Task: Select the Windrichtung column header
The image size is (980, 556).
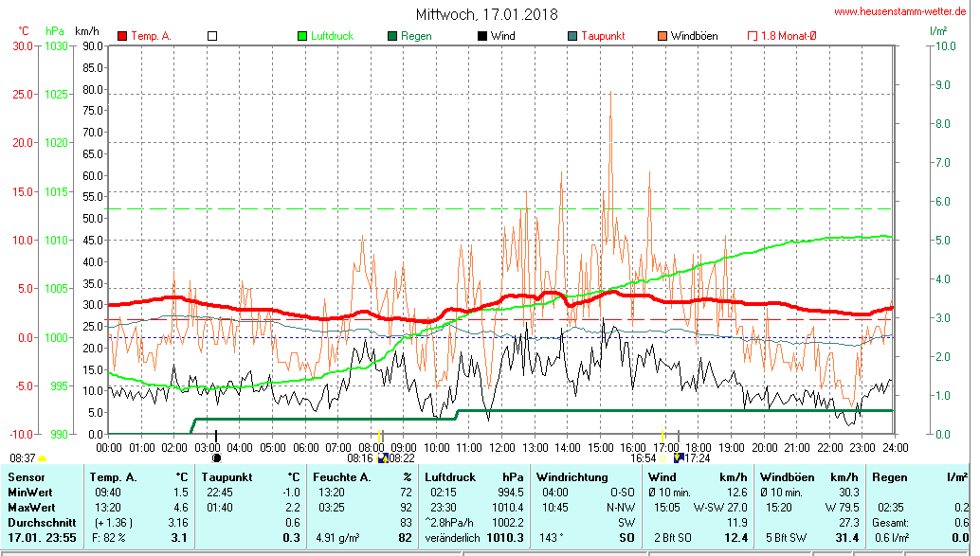Action: pos(571,476)
